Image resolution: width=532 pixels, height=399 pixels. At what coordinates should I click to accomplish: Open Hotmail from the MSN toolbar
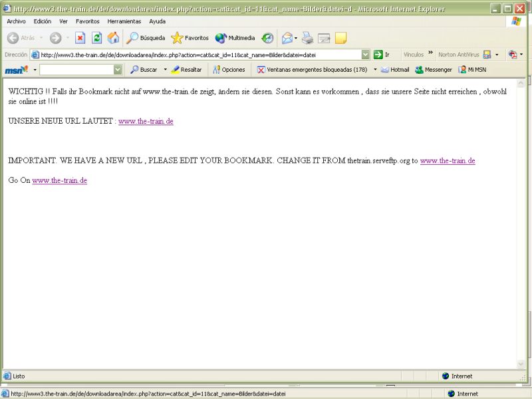click(395, 69)
